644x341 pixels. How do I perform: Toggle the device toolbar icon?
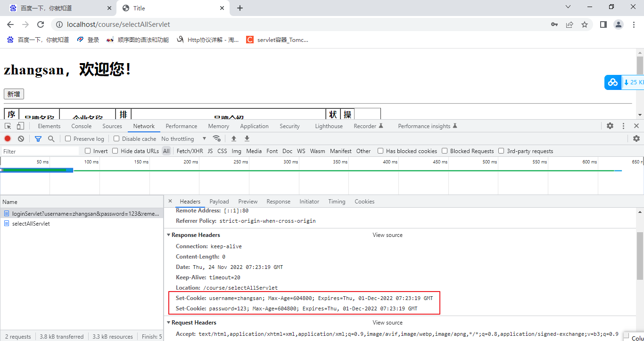pos(20,126)
